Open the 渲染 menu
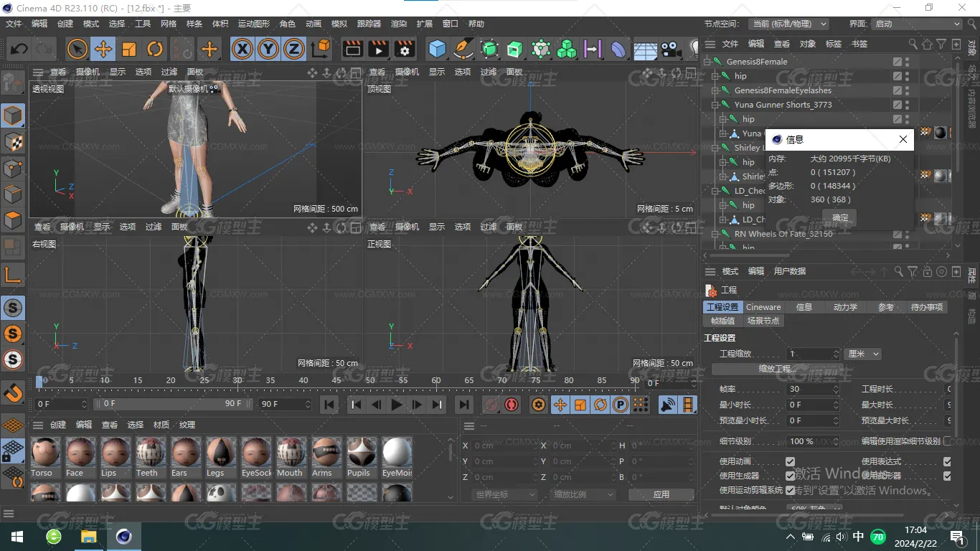The image size is (980, 551). (x=399, y=24)
